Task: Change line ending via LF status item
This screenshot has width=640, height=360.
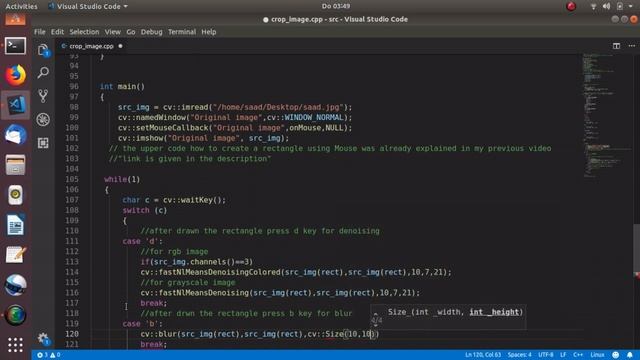Action: (563, 355)
